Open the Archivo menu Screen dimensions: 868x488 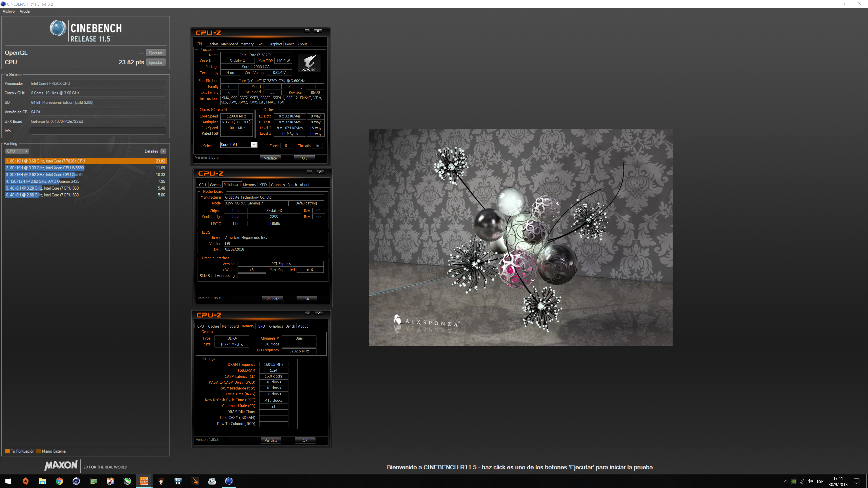tap(9, 11)
